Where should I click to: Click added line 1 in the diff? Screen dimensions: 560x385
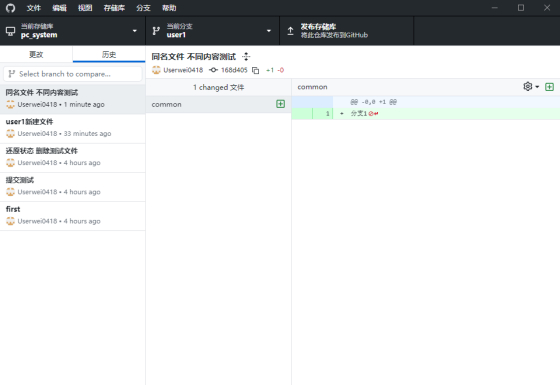tap(426, 114)
